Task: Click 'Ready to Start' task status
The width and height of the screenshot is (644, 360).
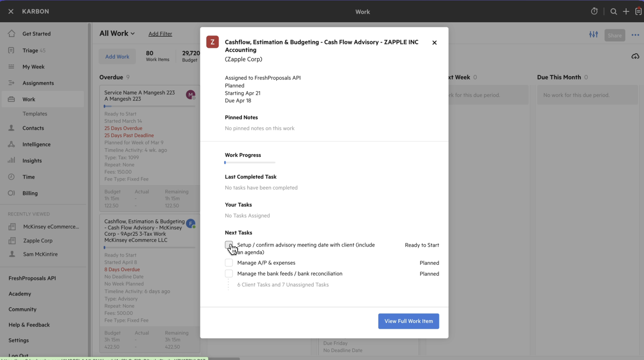Action: pyautogui.click(x=422, y=245)
